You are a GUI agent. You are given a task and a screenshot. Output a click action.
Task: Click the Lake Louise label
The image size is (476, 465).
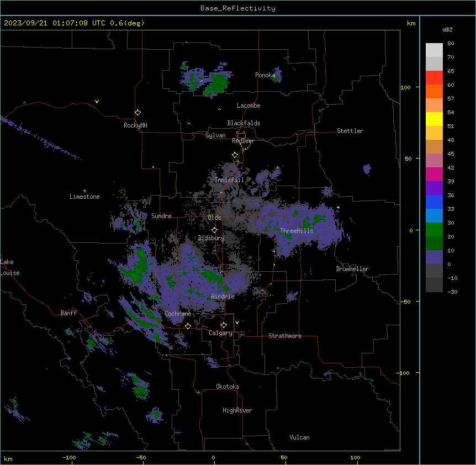click(x=10, y=267)
